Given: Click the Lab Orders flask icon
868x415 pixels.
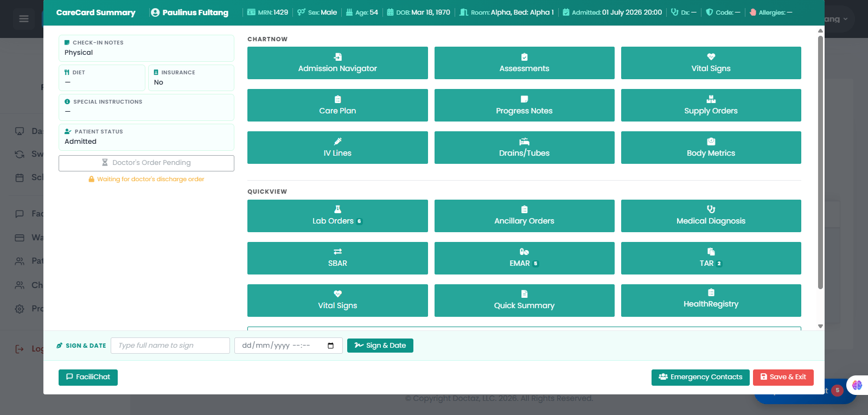Looking at the screenshot, I should 337,209.
